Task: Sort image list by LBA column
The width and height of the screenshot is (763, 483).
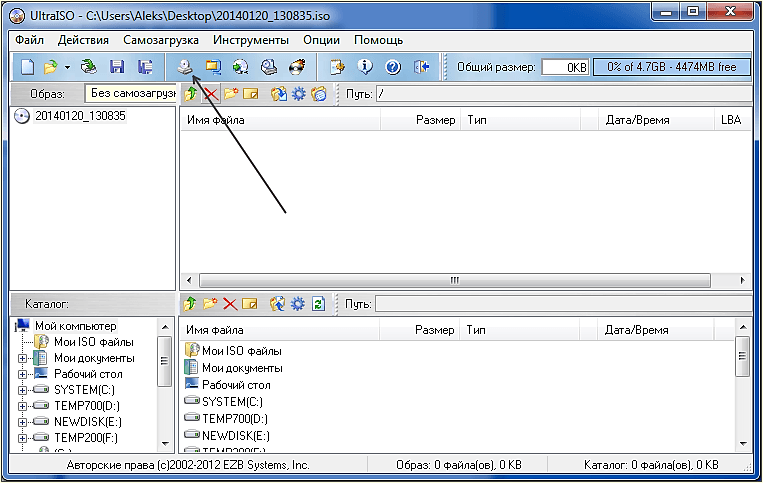Action: (732, 120)
